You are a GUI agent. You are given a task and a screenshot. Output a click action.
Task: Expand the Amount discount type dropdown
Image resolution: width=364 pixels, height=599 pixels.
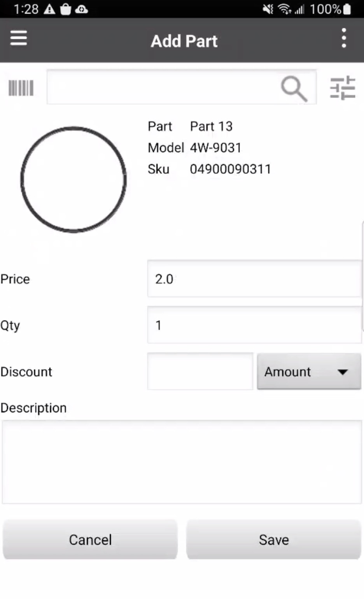[309, 371]
